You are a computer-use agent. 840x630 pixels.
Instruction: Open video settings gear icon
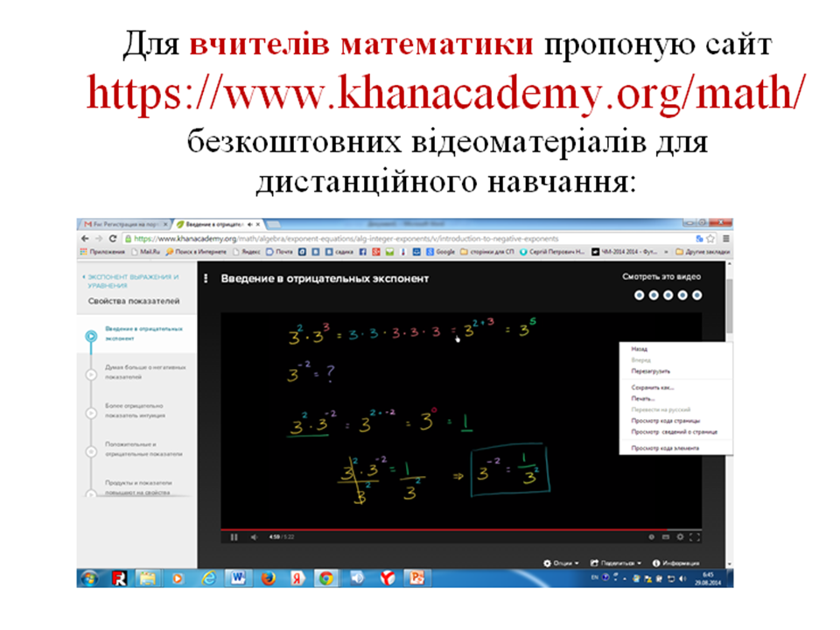point(680,536)
